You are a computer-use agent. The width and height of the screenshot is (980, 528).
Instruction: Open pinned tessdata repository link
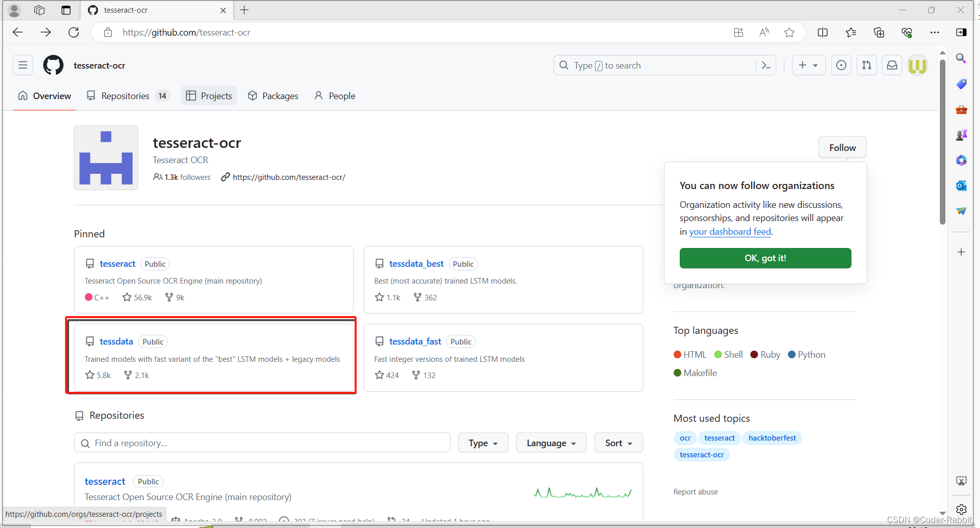click(116, 341)
